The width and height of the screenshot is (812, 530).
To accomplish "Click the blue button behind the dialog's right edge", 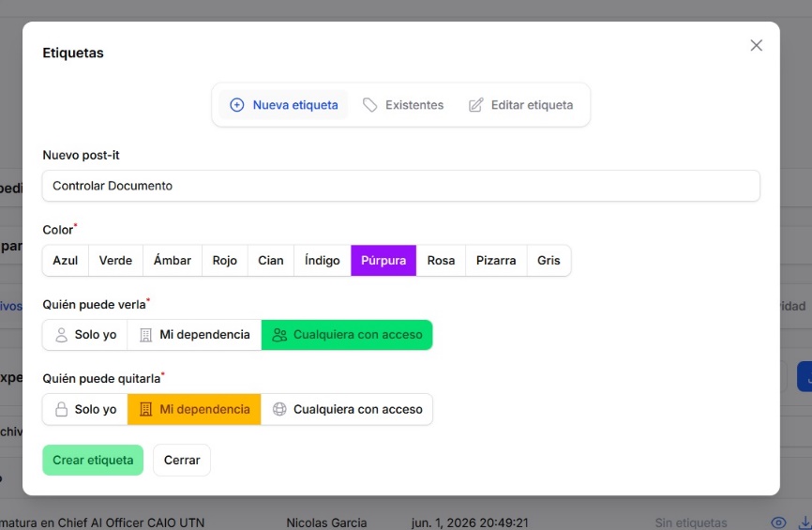I will point(804,377).
